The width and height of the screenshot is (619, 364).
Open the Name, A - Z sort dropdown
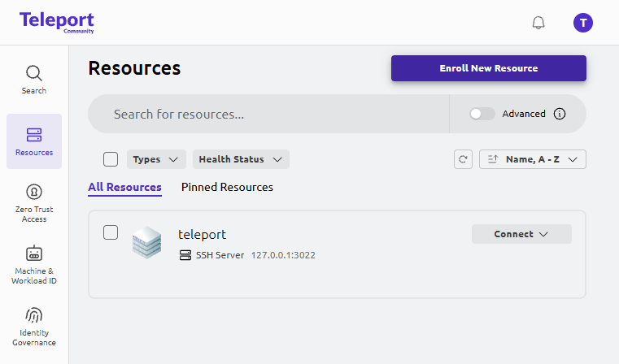[533, 159]
